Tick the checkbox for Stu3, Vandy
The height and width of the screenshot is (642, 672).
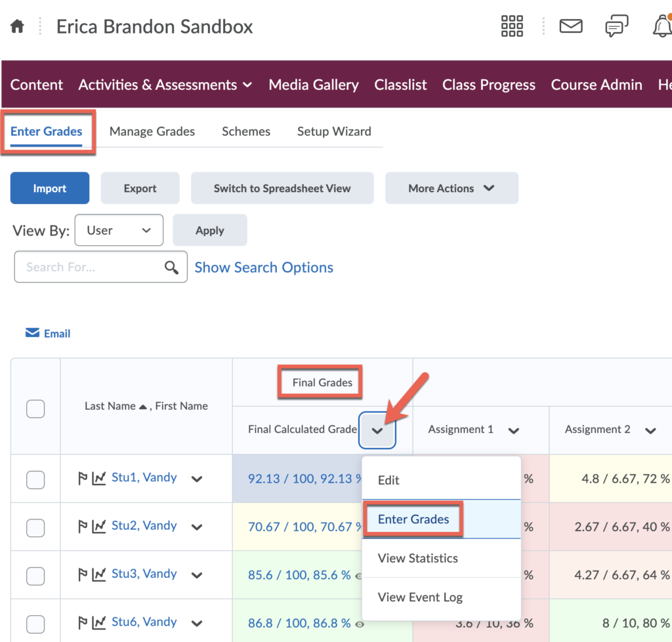click(x=35, y=576)
